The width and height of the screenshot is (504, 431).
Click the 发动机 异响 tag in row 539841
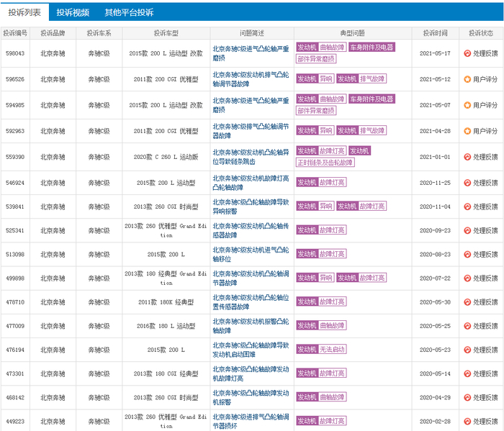tap(315, 207)
